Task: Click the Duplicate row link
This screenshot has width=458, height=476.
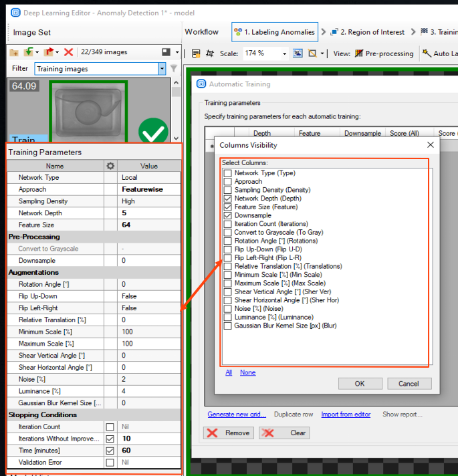Action: click(294, 414)
